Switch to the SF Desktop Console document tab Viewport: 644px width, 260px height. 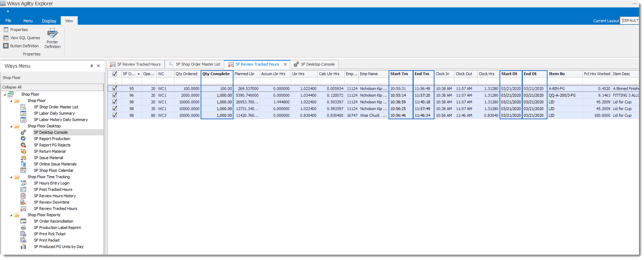click(x=314, y=64)
